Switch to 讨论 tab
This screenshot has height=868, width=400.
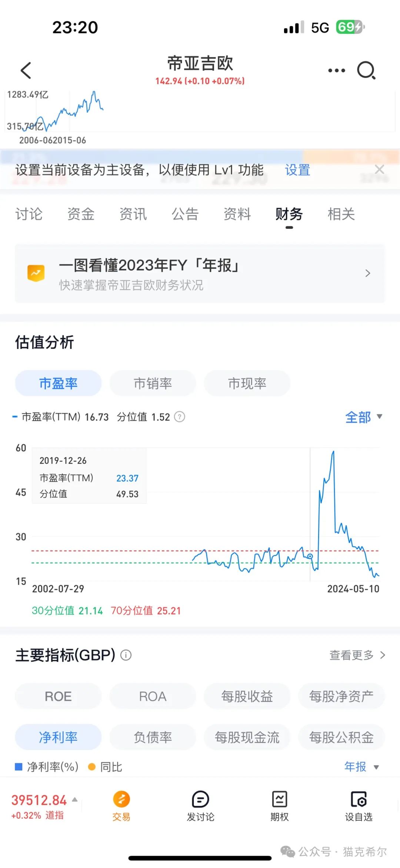[x=29, y=214]
